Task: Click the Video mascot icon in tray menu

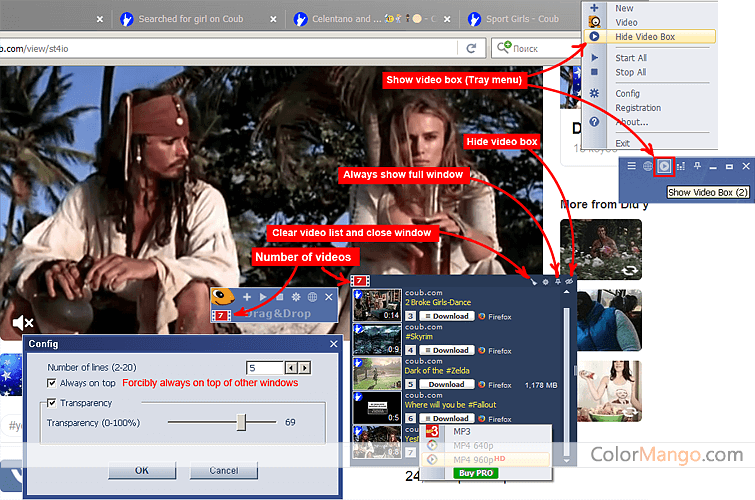Action: click(595, 22)
